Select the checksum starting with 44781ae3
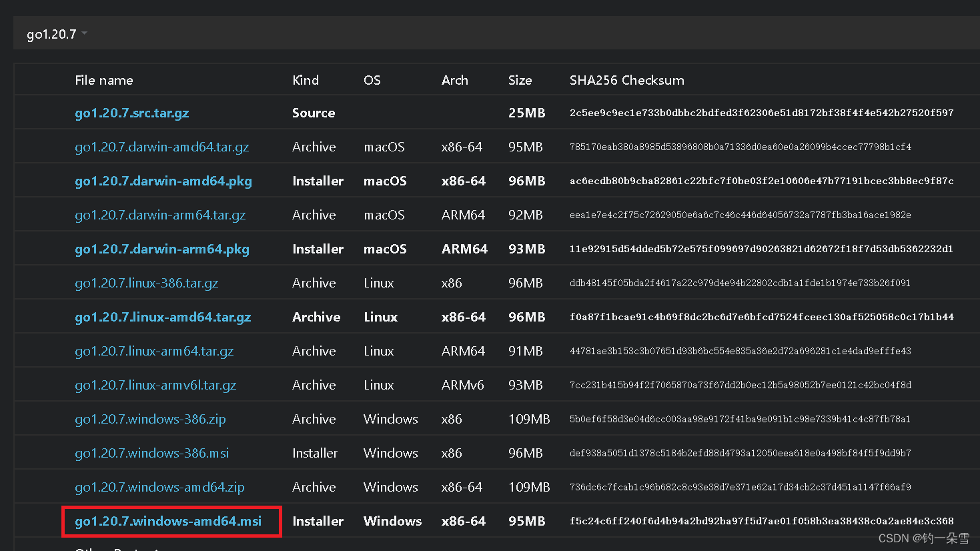This screenshot has width=980, height=551. pos(741,351)
